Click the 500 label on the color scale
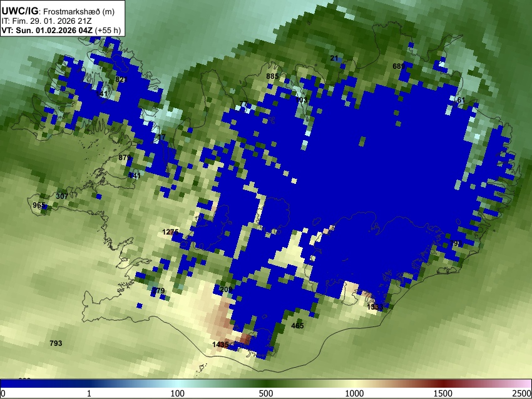This screenshot has width=532, height=399. pyautogui.click(x=265, y=393)
